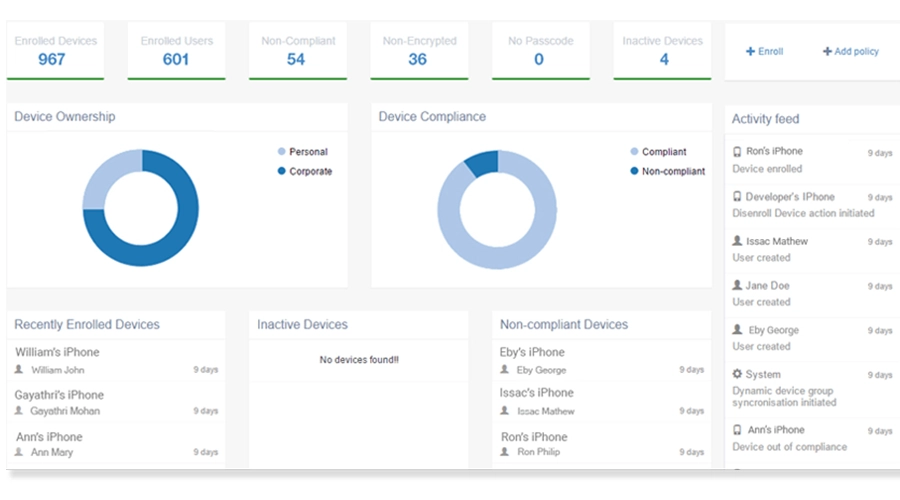Open the Non-Compliant count tile

(x=298, y=51)
